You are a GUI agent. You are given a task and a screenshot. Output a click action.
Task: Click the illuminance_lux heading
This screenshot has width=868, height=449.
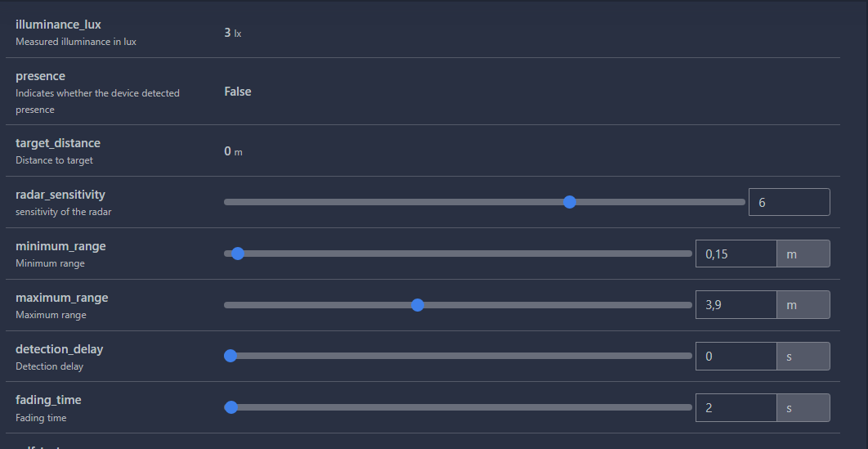point(58,25)
